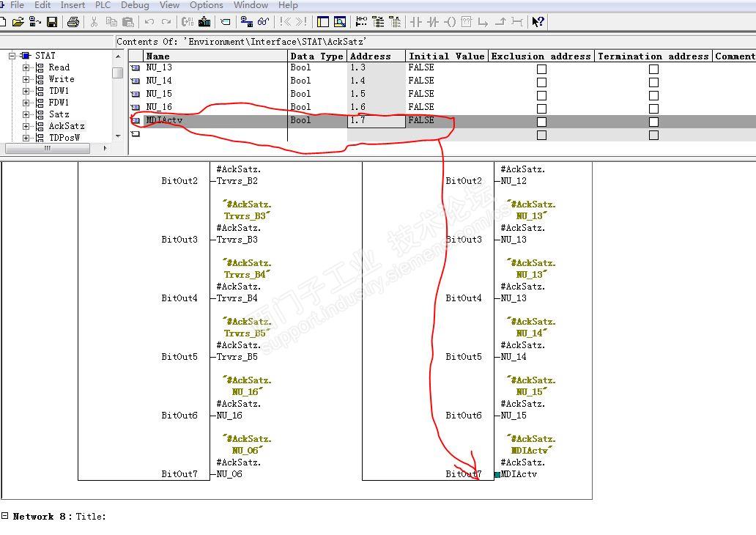Check Exclusion address box for NU_16
This screenshot has width=756, height=535.
point(541,108)
